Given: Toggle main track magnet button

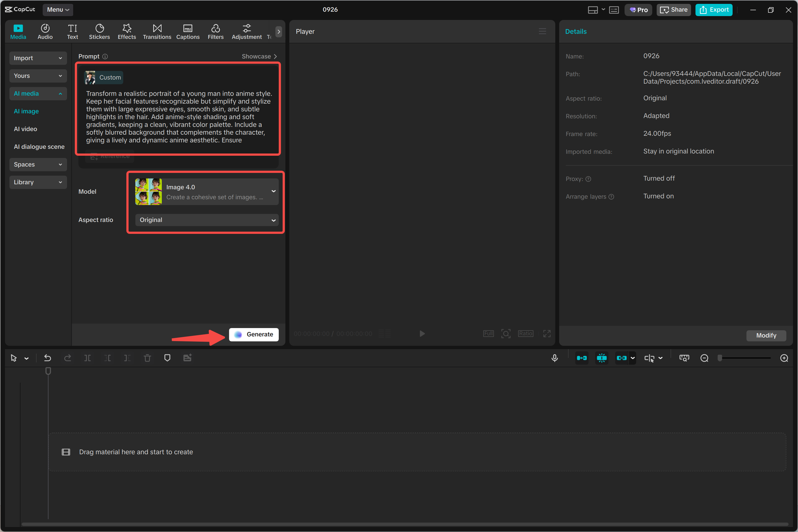Looking at the screenshot, I should (x=582, y=358).
